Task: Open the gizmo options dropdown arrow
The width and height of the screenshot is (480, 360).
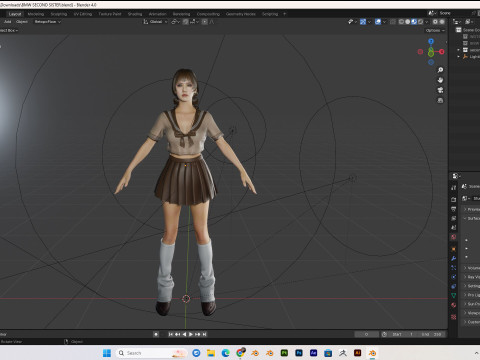Action: point(369,22)
